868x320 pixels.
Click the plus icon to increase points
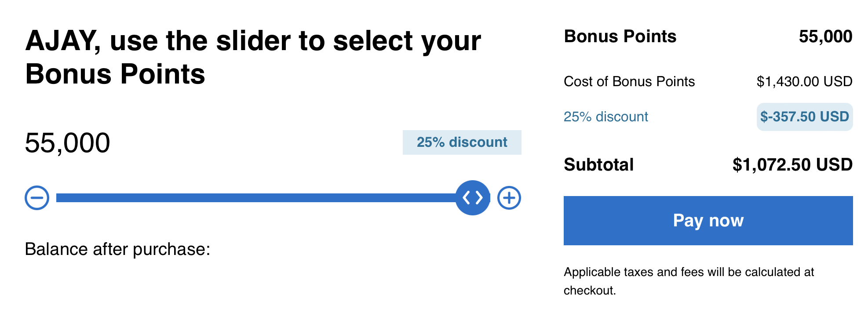pyautogui.click(x=509, y=198)
